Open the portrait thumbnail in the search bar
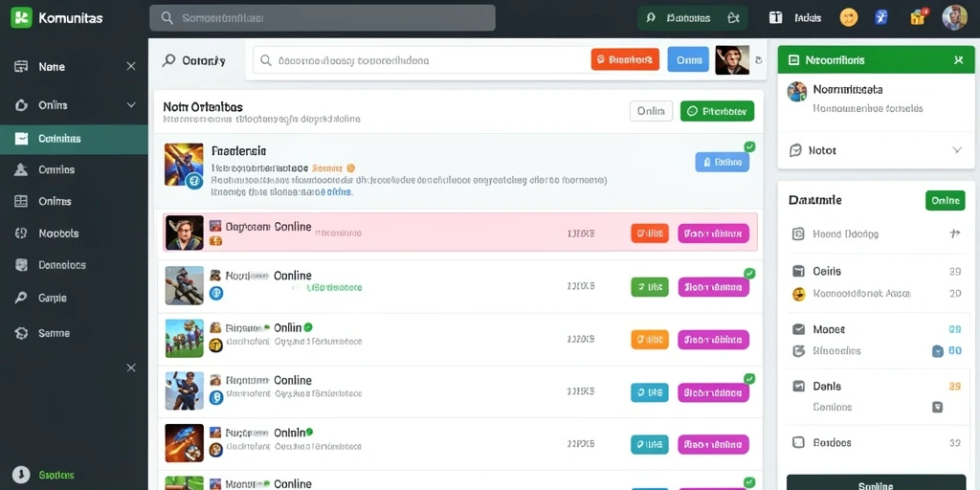Image resolution: width=980 pixels, height=490 pixels. (x=732, y=60)
